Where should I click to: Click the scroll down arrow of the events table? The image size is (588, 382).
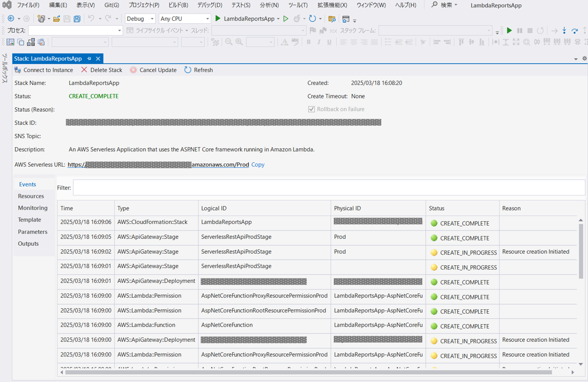tap(581, 364)
